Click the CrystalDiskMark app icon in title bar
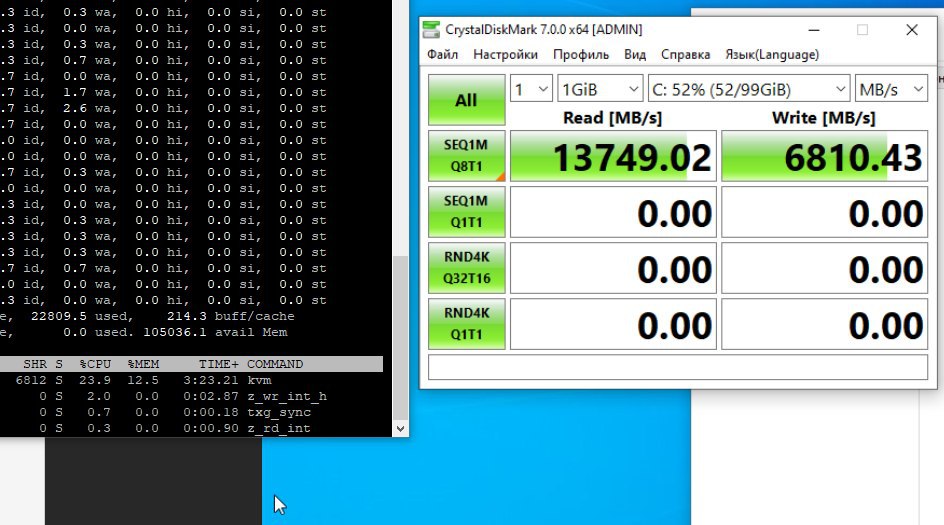 pos(431,30)
